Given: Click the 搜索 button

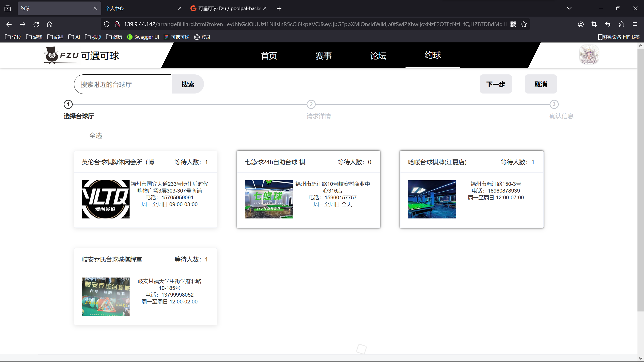Looking at the screenshot, I should 188,84.
